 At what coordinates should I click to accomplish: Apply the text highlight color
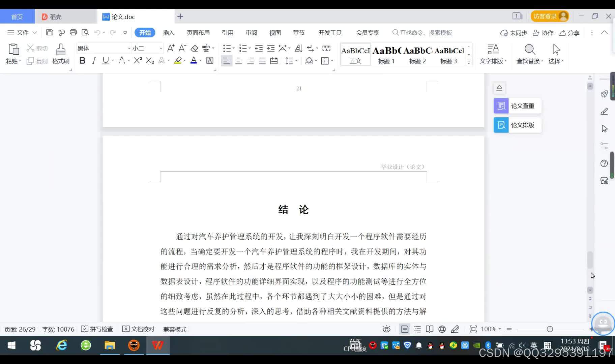(x=178, y=60)
